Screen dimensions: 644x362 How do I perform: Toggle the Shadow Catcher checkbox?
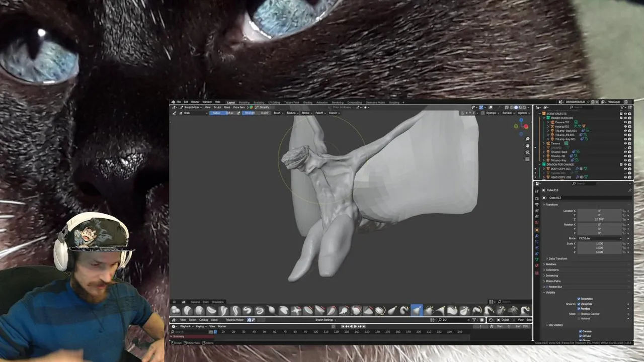pyautogui.click(x=579, y=314)
